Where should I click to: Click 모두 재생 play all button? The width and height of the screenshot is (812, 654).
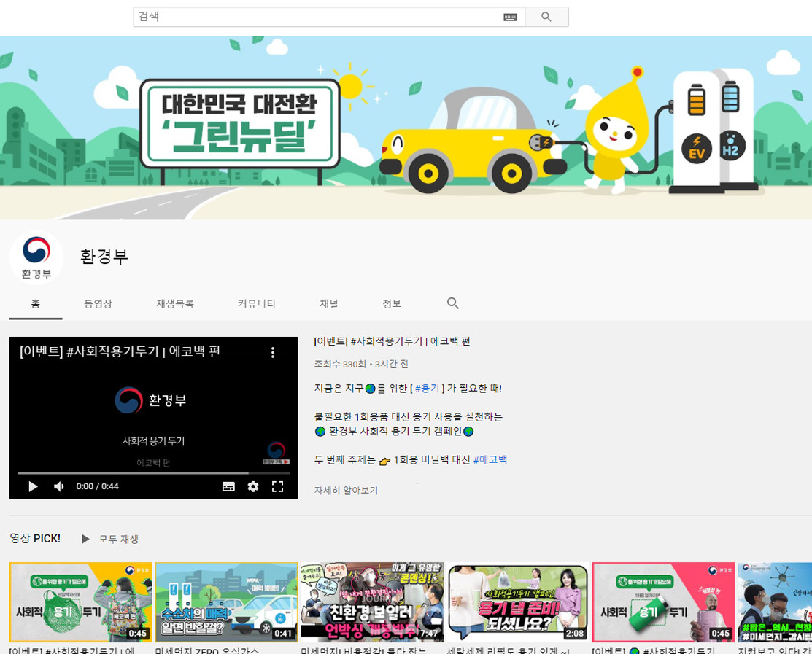110,539
